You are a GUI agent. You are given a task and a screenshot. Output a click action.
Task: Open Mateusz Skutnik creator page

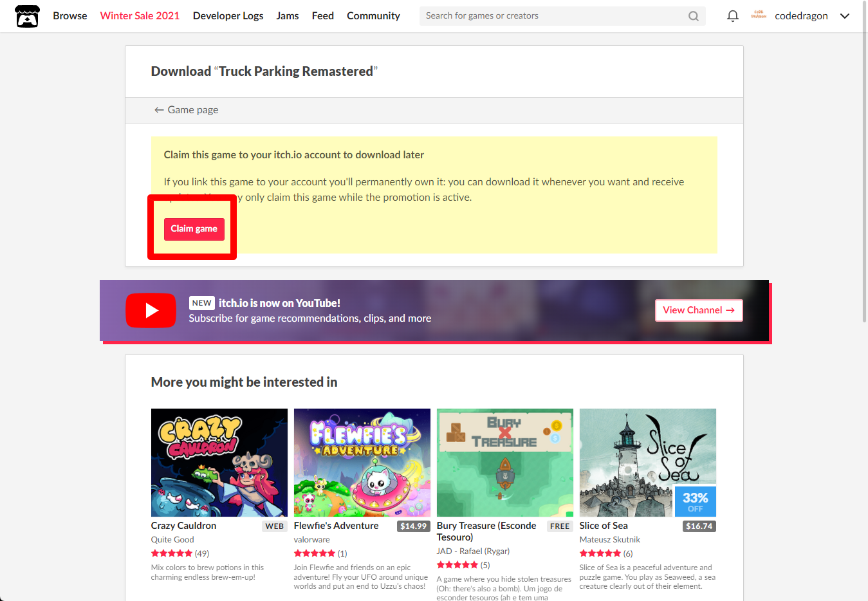(610, 540)
